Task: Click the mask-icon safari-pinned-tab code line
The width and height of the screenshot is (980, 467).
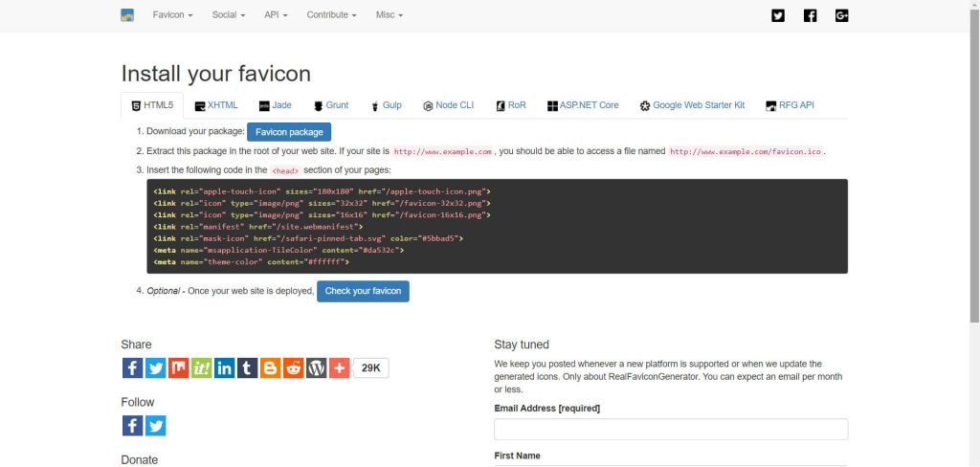Action: point(308,239)
